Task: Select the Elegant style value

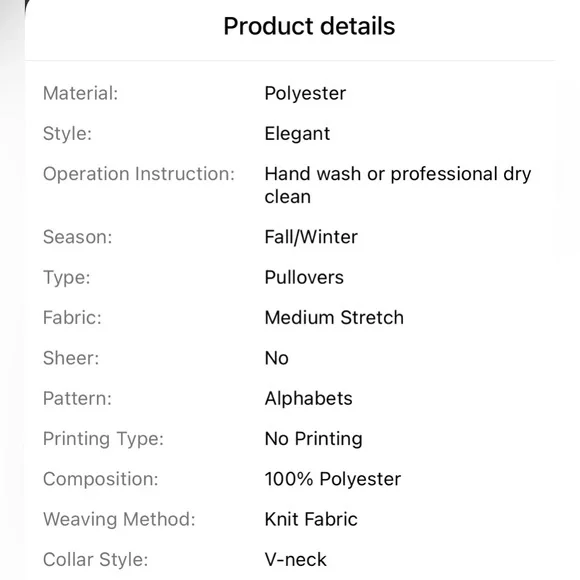Action: pos(297,134)
